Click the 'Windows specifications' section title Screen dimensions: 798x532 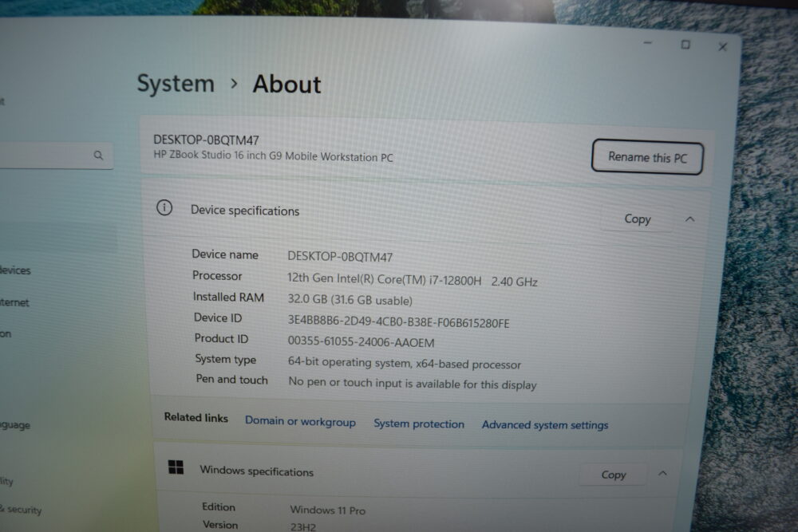click(256, 471)
